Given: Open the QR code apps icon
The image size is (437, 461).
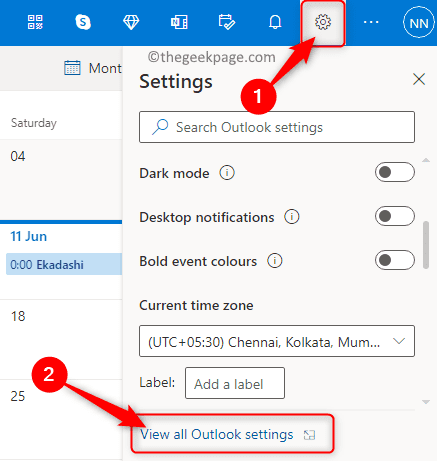Looking at the screenshot, I should pos(35,22).
